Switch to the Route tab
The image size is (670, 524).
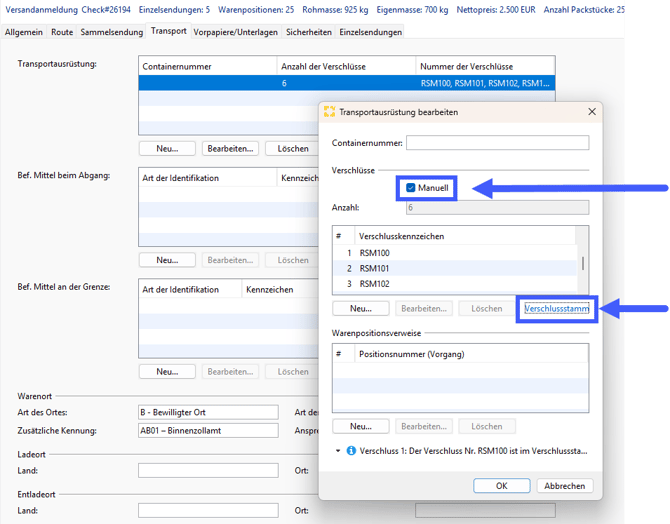62,32
